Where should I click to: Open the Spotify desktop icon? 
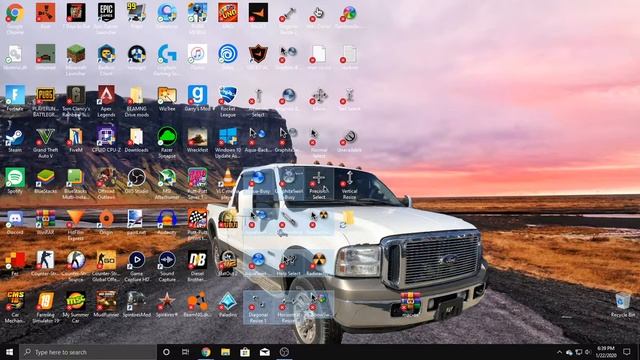pyautogui.click(x=15, y=178)
